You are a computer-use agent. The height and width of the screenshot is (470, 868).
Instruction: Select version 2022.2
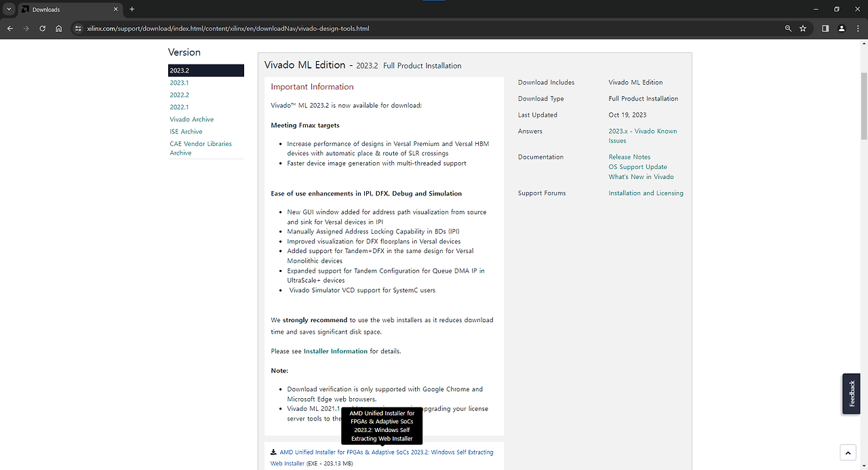pos(179,95)
